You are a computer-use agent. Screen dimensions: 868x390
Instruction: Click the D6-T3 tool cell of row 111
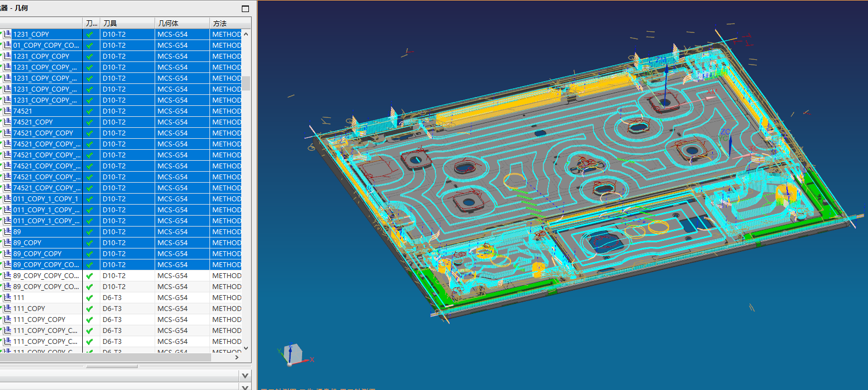click(127, 297)
